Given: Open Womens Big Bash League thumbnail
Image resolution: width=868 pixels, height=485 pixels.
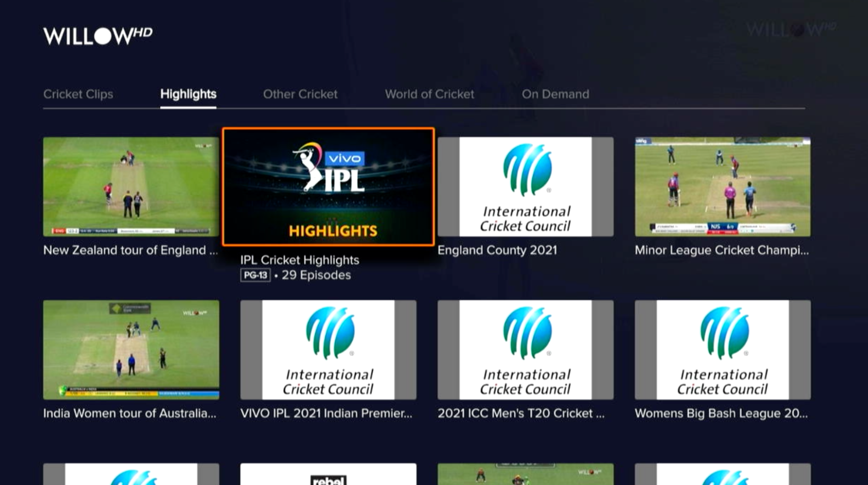Looking at the screenshot, I should tap(723, 350).
